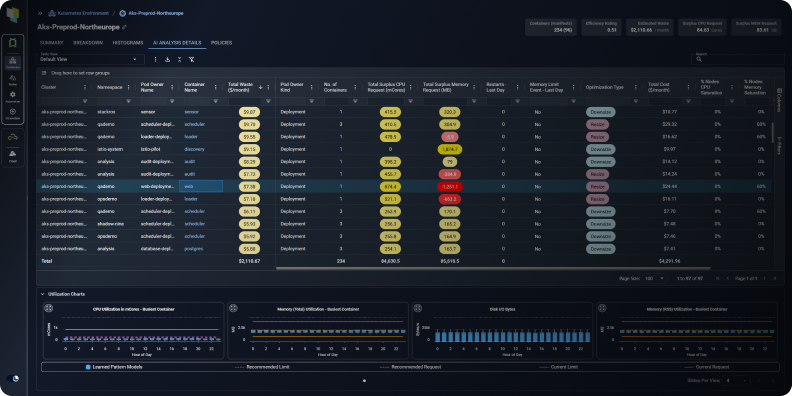Click the download/export table icon
The width and height of the screenshot is (792, 396).
pos(167,59)
